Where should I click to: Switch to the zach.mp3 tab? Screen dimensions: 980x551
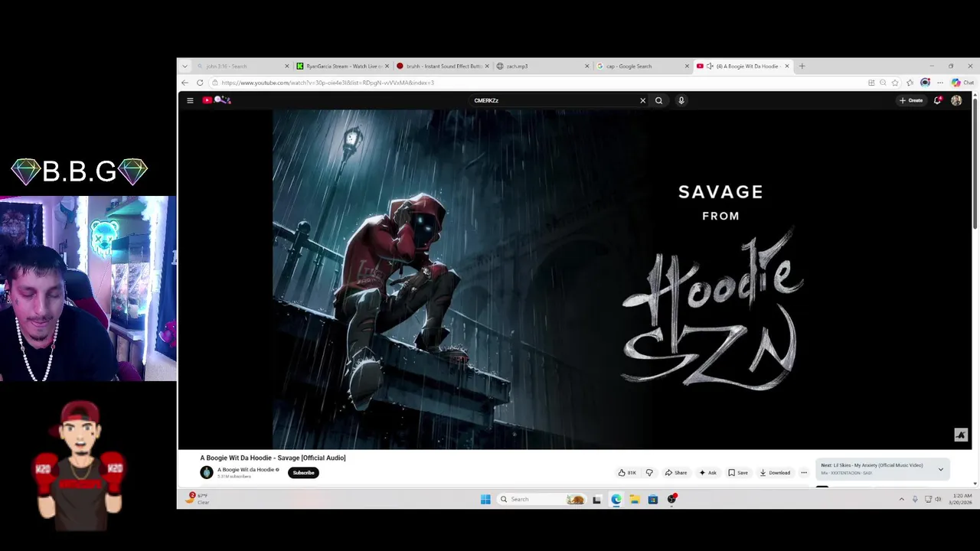pyautogui.click(x=543, y=66)
